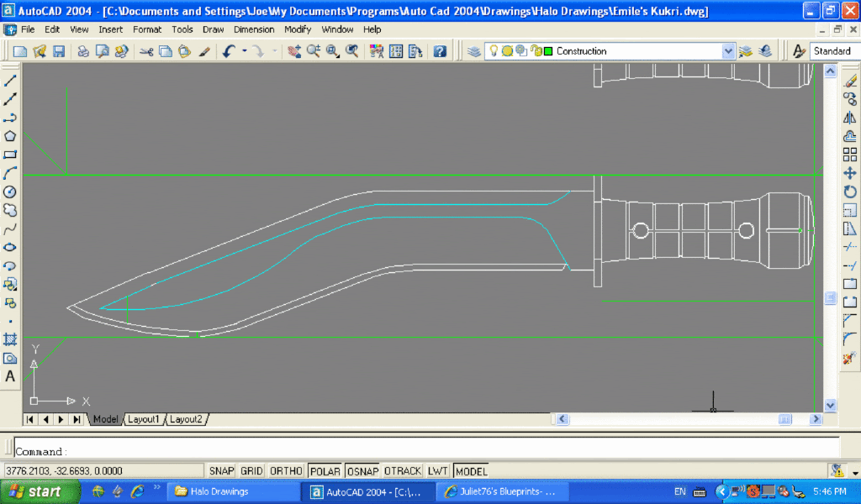Click the horizontal scrollbar thumb
The width and height of the screenshot is (861, 504).
[784, 419]
